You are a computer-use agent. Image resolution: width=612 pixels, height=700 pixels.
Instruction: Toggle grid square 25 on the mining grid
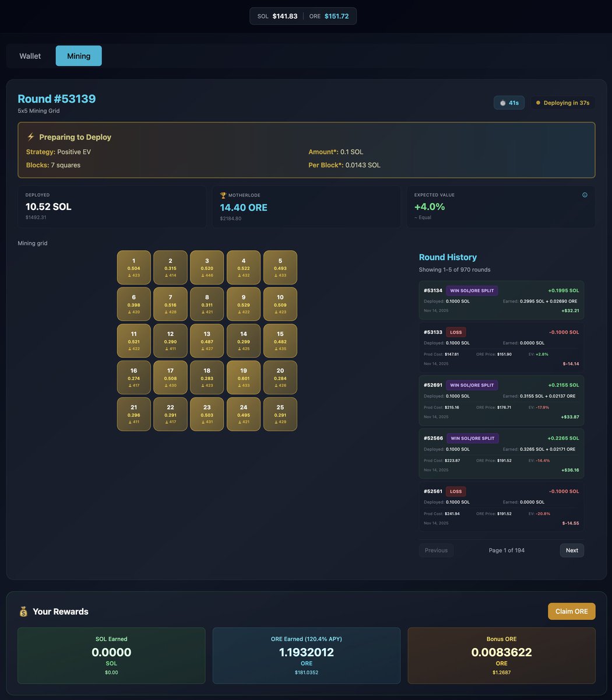[280, 414]
